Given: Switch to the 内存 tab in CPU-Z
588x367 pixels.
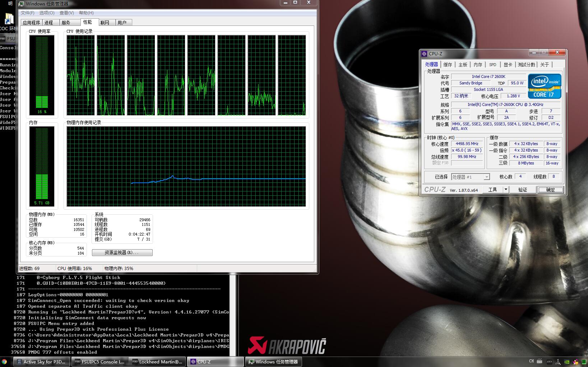Looking at the screenshot, I should click(x=477, y=65).
